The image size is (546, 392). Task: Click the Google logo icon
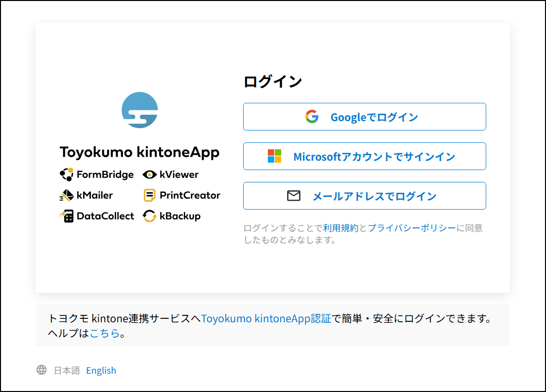312,117
